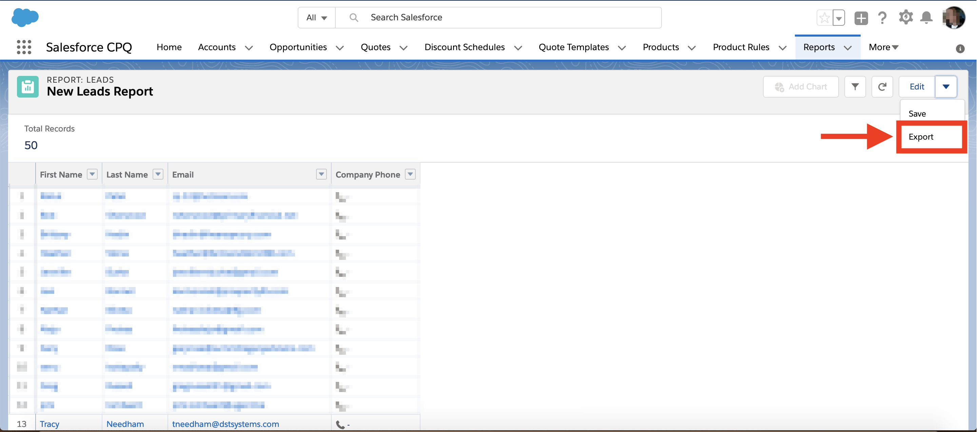Open the Accounts tab
The image size is (980, 432).
coord(217,47)
